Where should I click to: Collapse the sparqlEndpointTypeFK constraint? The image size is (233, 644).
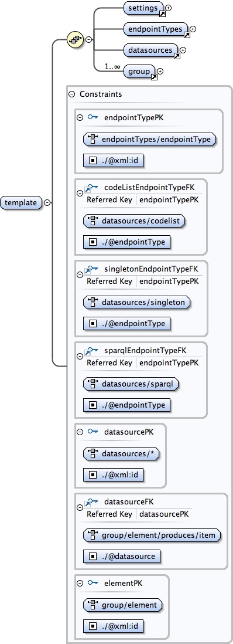[80, 356]
